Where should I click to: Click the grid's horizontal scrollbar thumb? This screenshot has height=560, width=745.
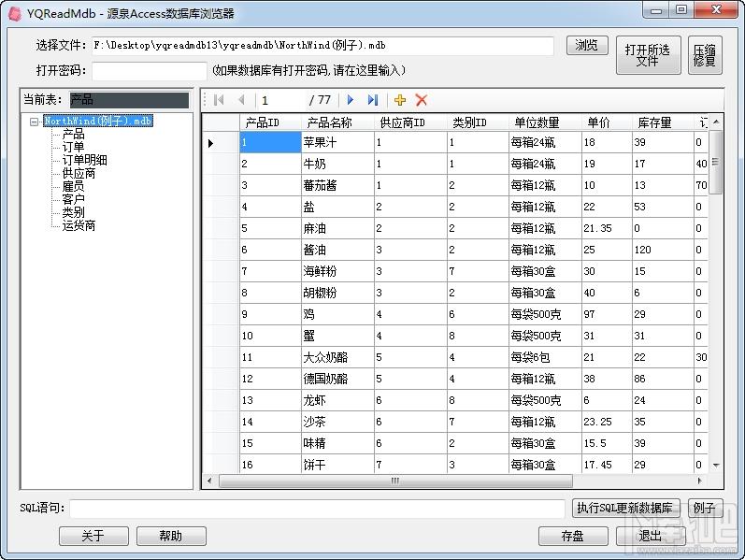pos(395,481)
